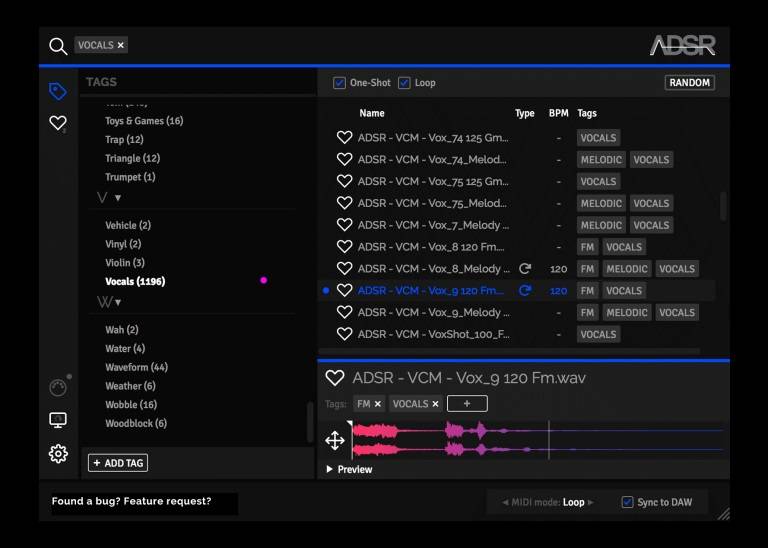Click loop type icon on Vox_8_Melody row
The width and height of the screenshot is (768, 548).
[525, 269]
